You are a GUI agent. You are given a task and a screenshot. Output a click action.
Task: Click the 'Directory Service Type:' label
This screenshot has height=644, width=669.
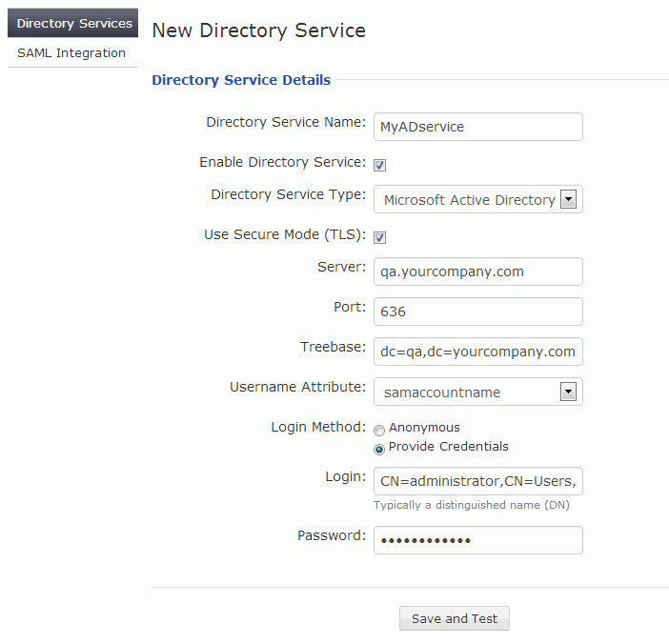[x=289, y=194]
